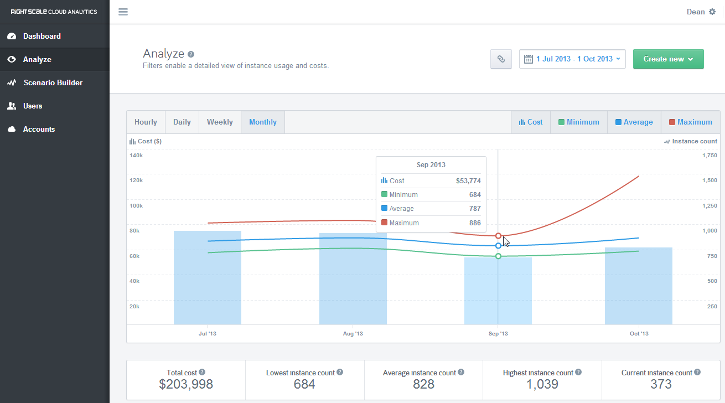Click the calendar icon in date picker
725x403 pixels.
click(528, 59)
